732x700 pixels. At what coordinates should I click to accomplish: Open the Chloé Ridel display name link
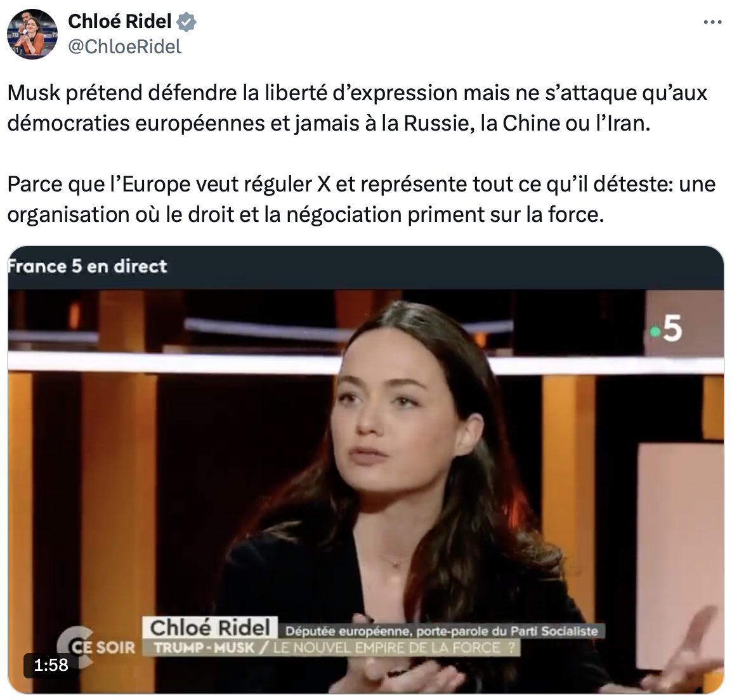pyautogui.click(x=120, y=22)
